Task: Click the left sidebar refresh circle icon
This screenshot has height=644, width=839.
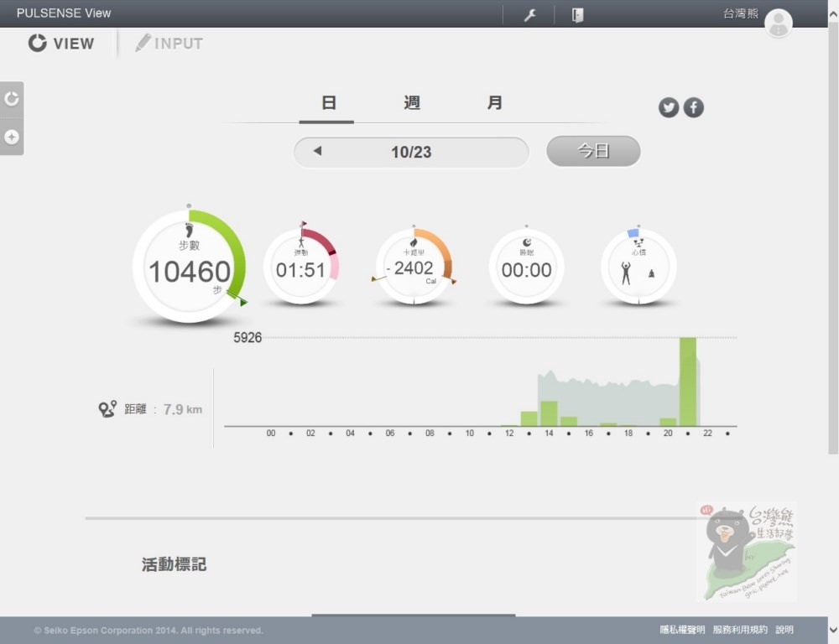Action: point(12,99)
